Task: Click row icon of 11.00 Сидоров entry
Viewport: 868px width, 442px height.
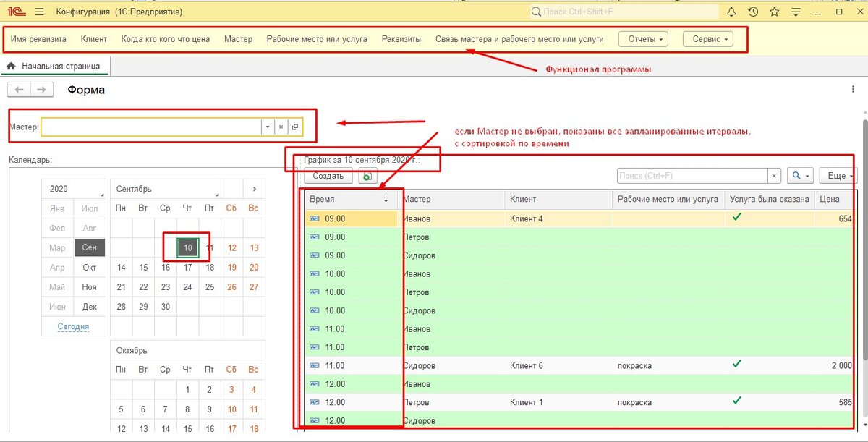Action: (314, 365)
